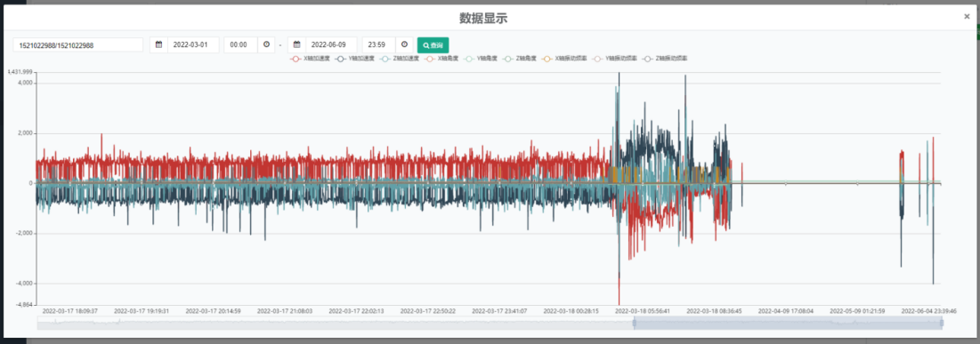Edit the device ID input field
The width and height of the screenshot is (980, 344).
tap(78, 45)
